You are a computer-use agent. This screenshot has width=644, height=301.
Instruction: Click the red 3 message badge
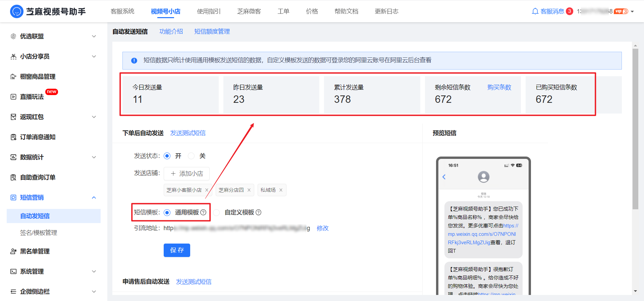pyautogui.click(x=570, y=11)
